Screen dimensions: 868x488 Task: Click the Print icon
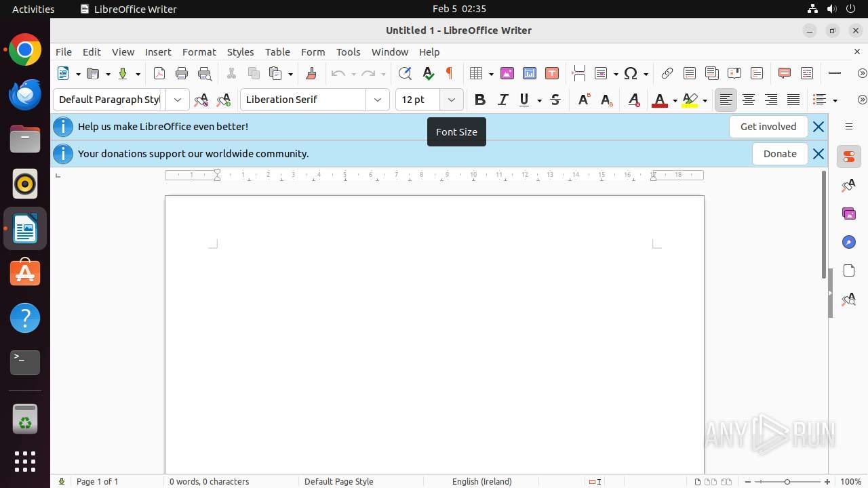[182, 74]
